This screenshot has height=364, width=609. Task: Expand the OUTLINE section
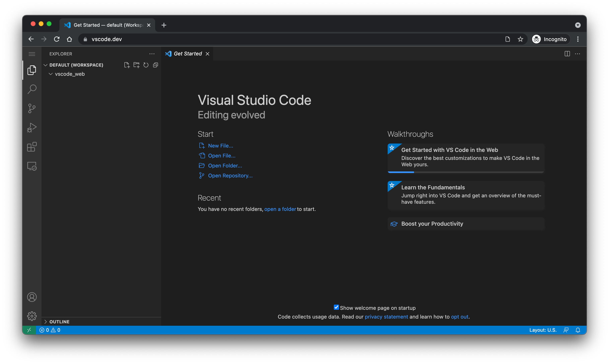coord(59,322)
